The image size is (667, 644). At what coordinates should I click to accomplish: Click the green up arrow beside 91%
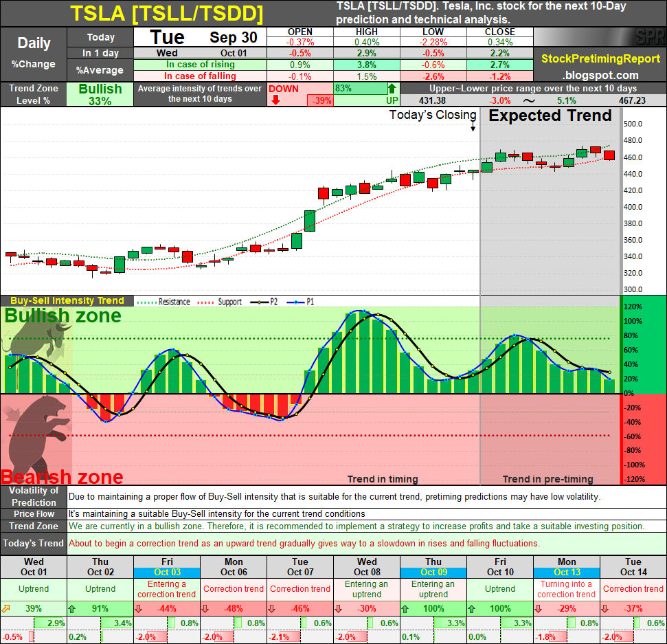coord(71,609)
